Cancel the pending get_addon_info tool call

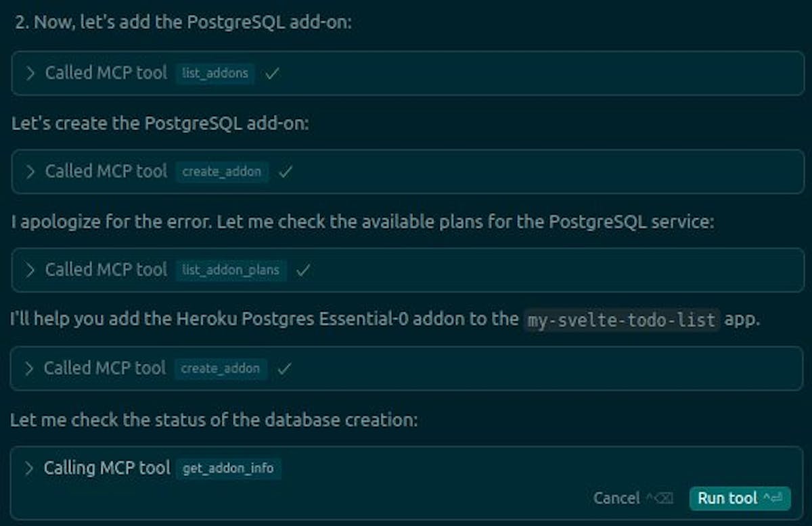pos(616,498)
